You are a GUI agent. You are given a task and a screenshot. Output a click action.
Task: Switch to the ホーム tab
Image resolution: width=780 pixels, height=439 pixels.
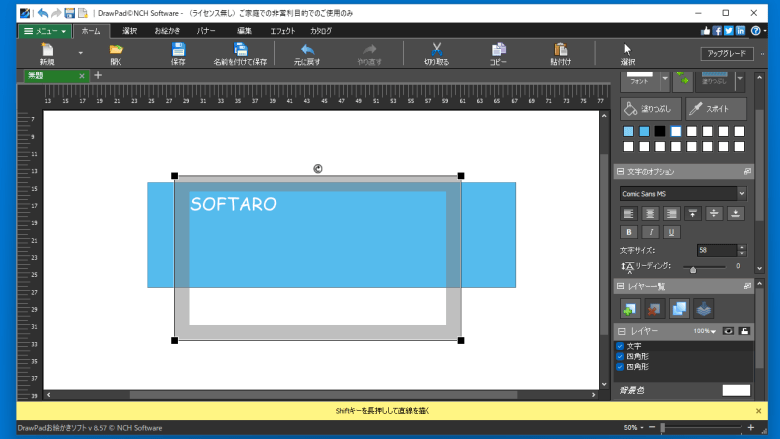coord(91,31)
